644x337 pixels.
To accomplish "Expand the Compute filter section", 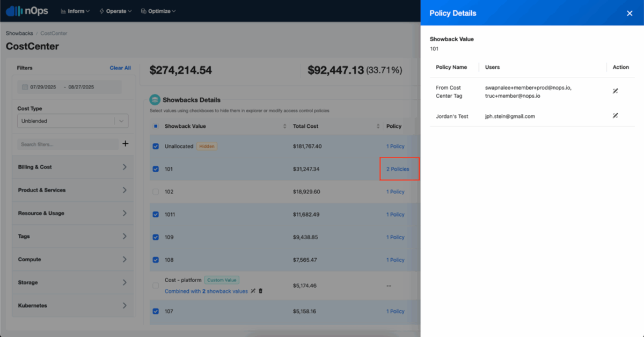I will (73, 259).
